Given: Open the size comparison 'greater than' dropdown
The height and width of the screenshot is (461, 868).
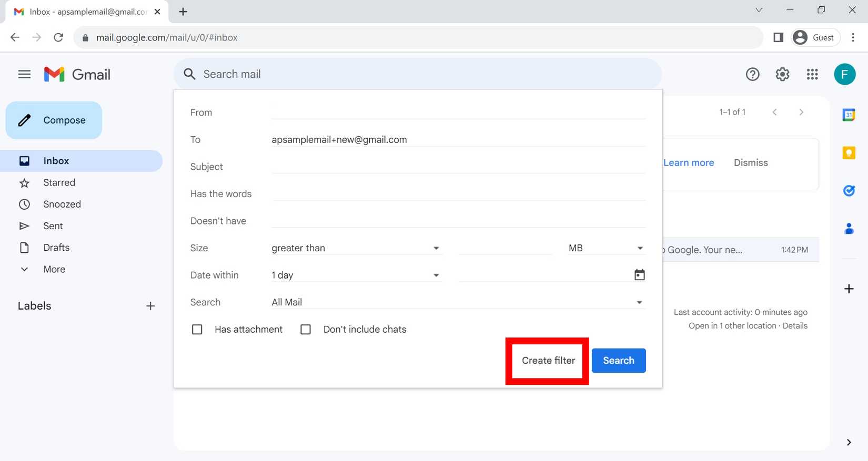Looking at the screenshot, I should tap(355, 248).
